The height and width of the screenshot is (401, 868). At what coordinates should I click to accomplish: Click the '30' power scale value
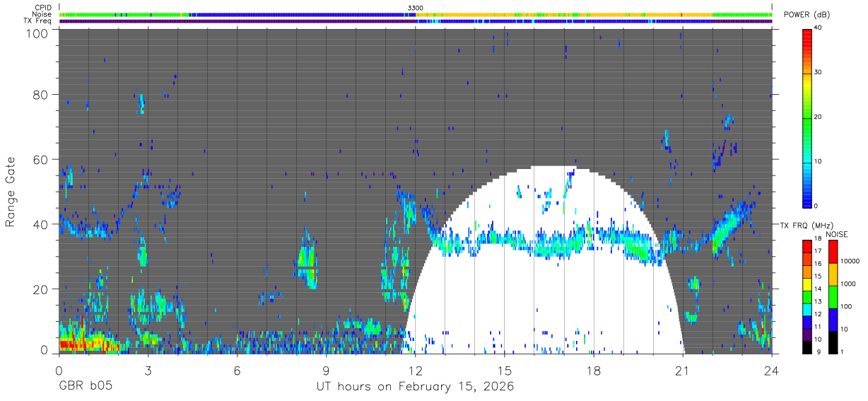click(x=819, y=72)
